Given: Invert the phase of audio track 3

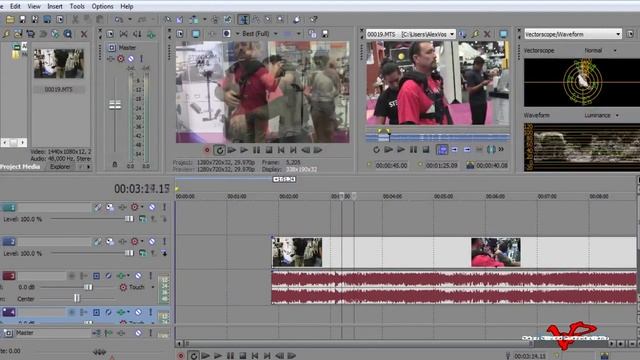Looking at the screenshot, I should point(108,276).
